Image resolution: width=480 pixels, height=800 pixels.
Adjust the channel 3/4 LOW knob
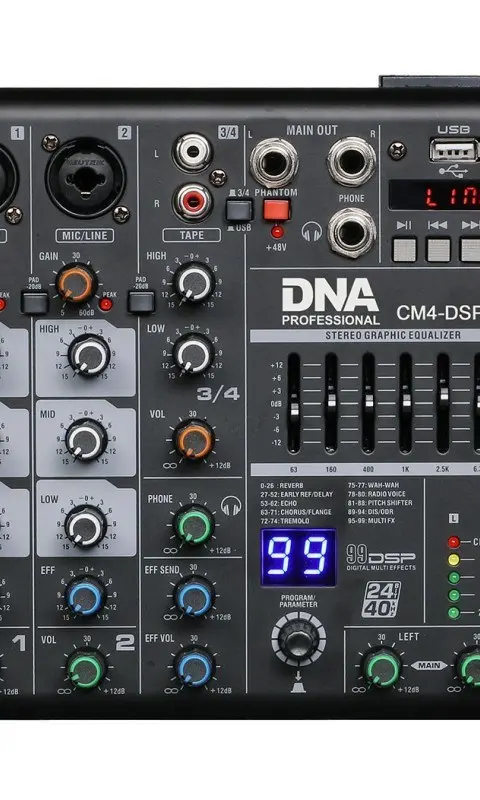pos(193,353)
